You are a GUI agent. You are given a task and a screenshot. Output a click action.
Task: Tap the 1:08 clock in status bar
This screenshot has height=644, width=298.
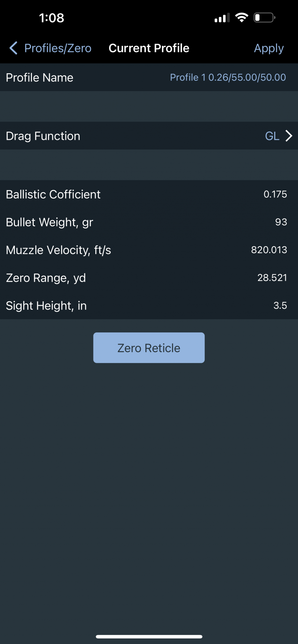[x=52, y=18]
